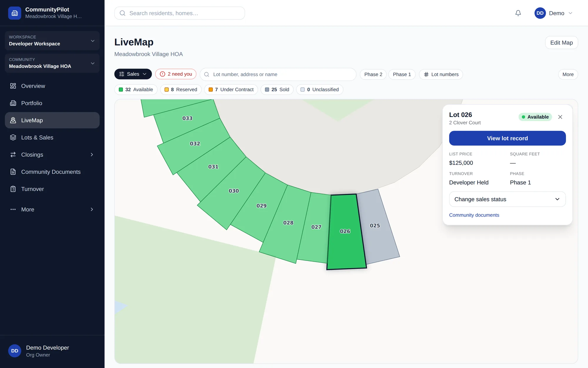
Task: Open the Demo user menu chevron
Action: (x=570, y=13)
